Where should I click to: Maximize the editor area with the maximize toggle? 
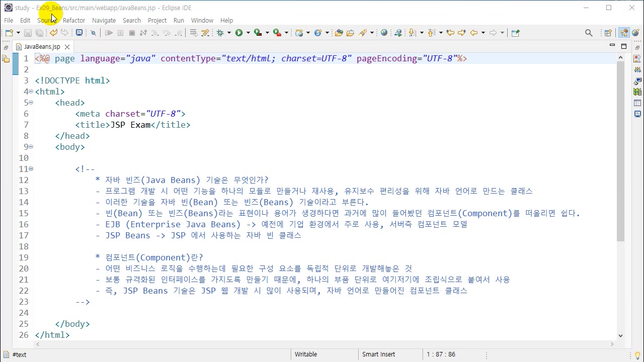tap(623, 46)
